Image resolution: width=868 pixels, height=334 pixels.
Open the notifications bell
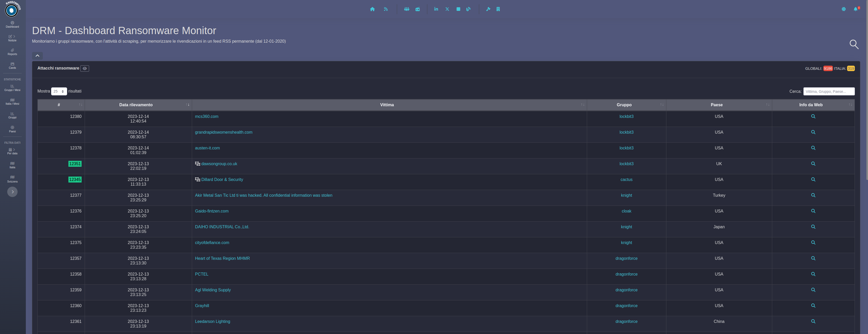point(856,9)
